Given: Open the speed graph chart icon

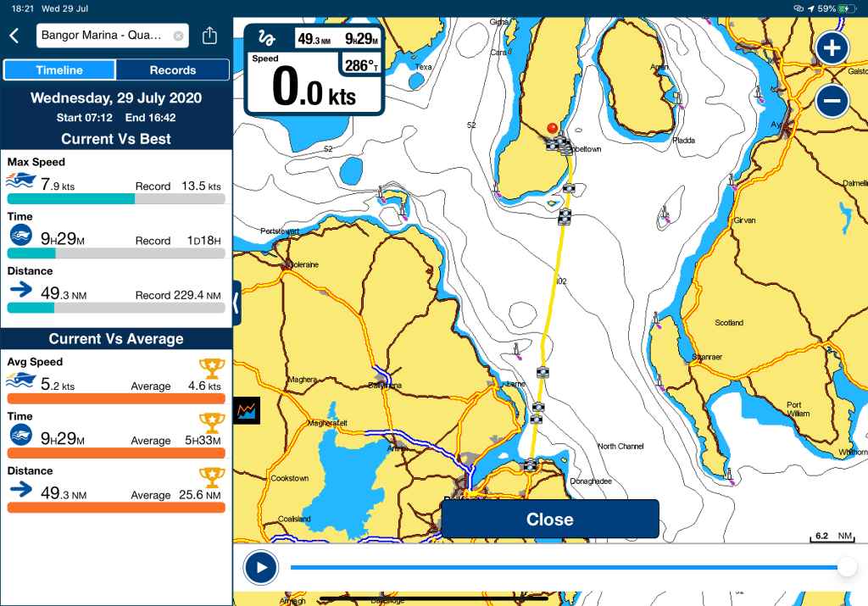Looking at the screenshot, I should coord(248,411).
